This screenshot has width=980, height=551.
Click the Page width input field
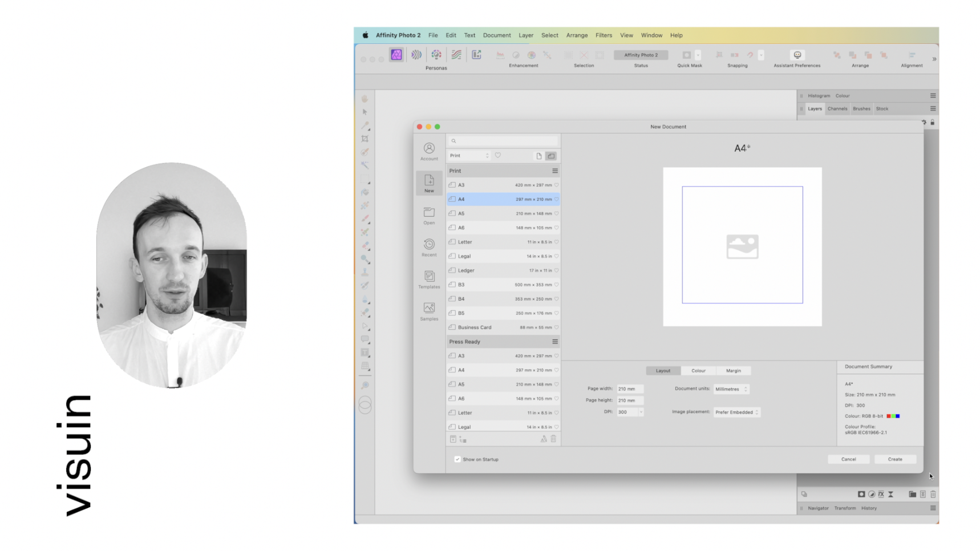pyautogui.click(x=629, y=389)
